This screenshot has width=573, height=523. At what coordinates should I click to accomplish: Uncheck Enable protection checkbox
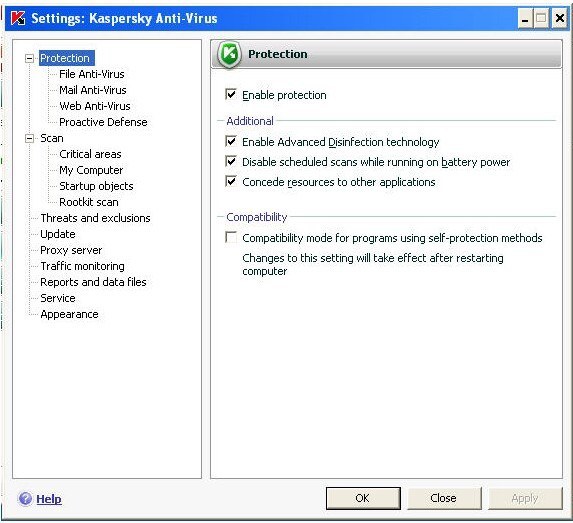[x=231, y=94]
